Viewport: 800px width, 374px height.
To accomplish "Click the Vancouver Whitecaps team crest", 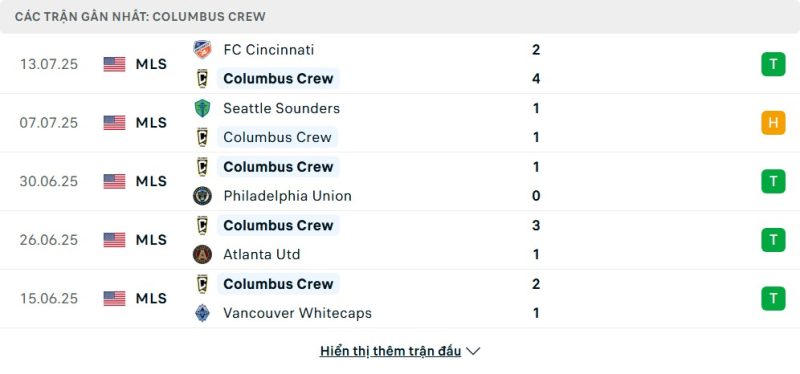I will click(x=203, y=313).
